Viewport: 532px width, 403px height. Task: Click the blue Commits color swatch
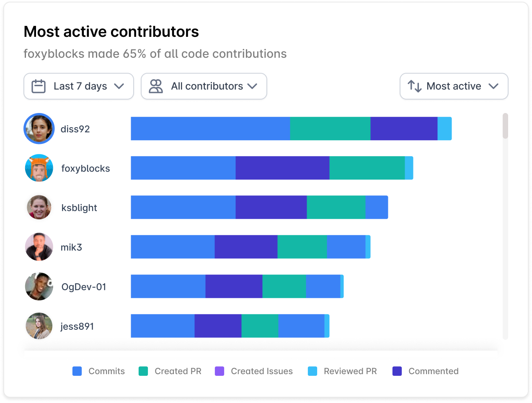coord(77,371)
